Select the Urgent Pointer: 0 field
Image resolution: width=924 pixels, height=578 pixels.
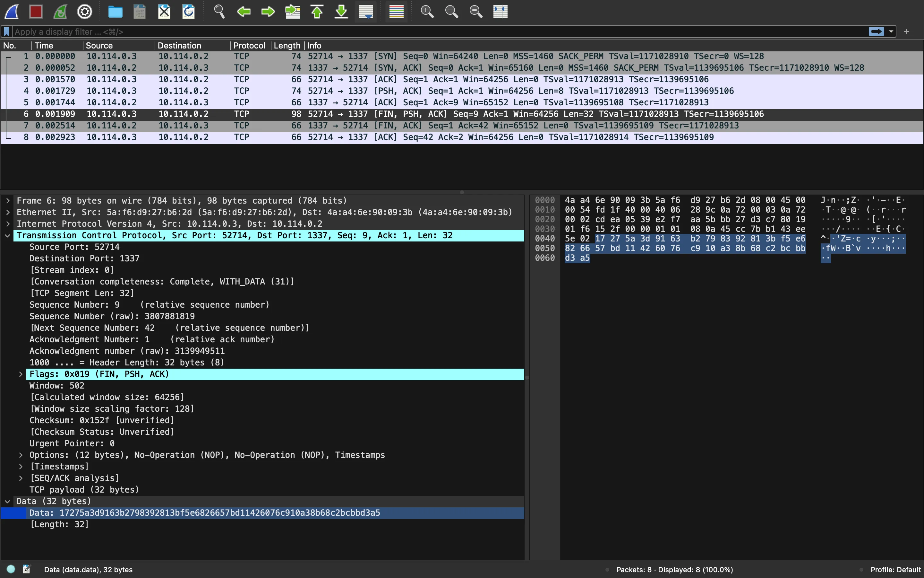pos(72,443)
